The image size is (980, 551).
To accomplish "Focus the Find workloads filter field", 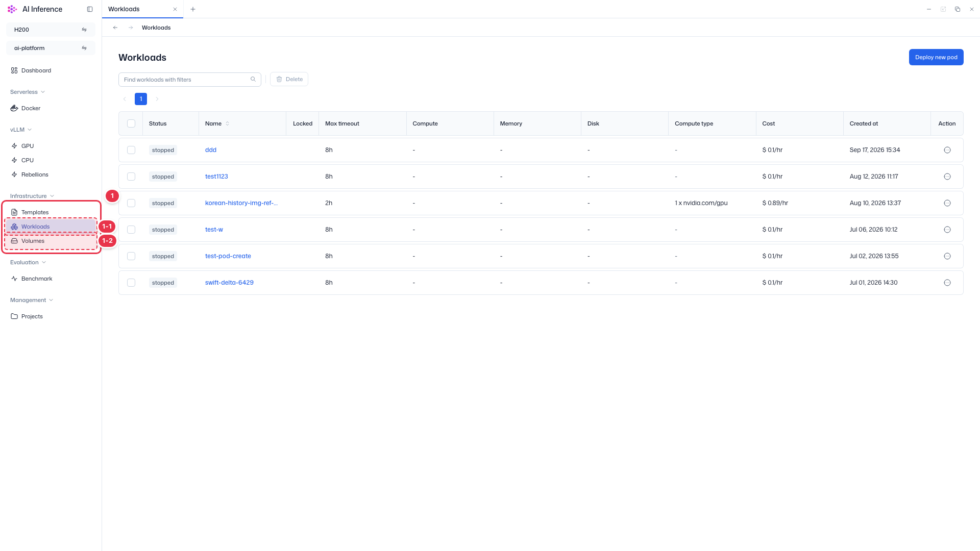I will pos(190,79).
